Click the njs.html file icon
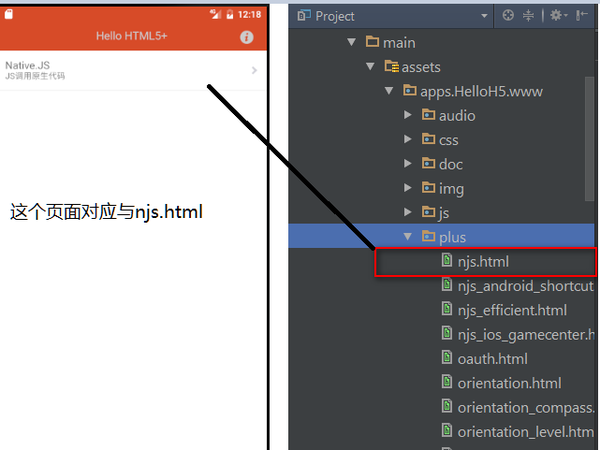 [447, 260]
